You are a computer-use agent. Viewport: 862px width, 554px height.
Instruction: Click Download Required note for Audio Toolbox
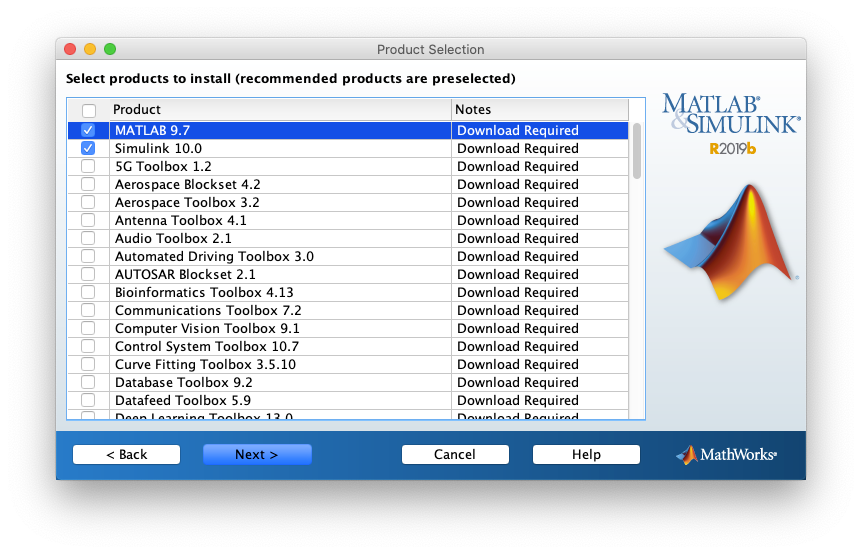point(518,238)
